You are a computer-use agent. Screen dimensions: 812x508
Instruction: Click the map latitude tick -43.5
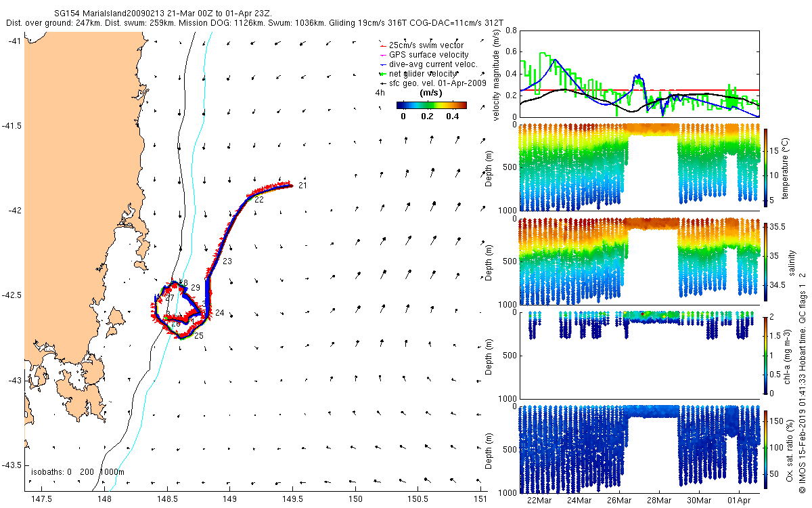coord(11,465)
